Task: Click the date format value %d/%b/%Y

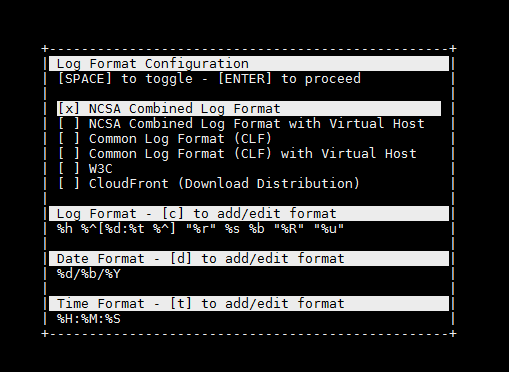Action: coord(89,274)
